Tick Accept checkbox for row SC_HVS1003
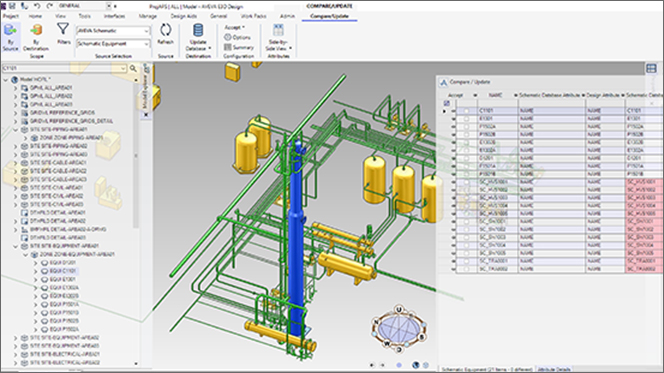This screenshot has width=664, height=373. click(466, 198)
